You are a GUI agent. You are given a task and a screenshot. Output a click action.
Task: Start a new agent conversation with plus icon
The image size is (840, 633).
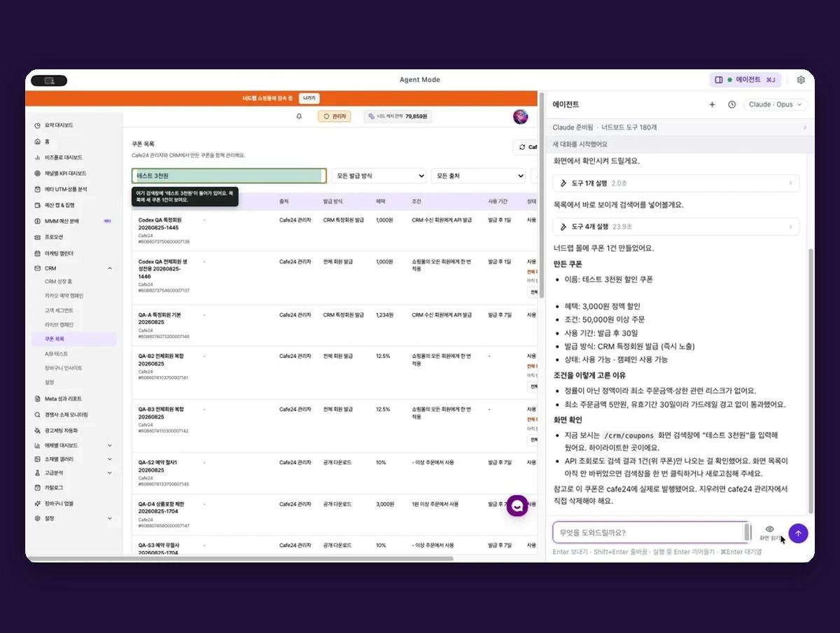coord(712,104)
